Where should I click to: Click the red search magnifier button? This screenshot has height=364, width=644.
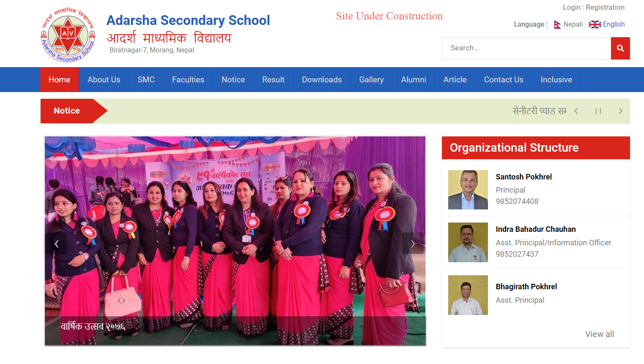click(620, 48)
